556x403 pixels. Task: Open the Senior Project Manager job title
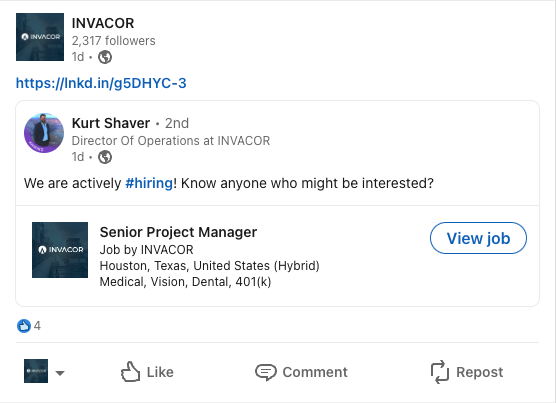point(178,232)
